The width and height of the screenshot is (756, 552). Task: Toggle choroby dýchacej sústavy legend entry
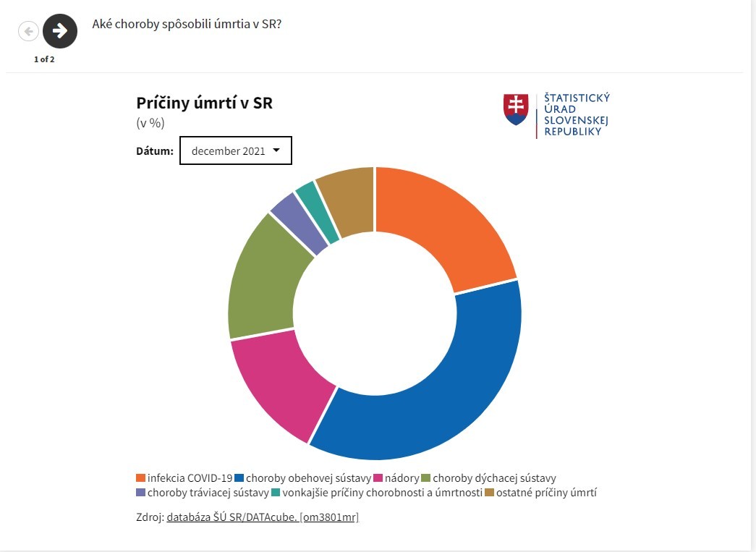click(x=494, y=478)
